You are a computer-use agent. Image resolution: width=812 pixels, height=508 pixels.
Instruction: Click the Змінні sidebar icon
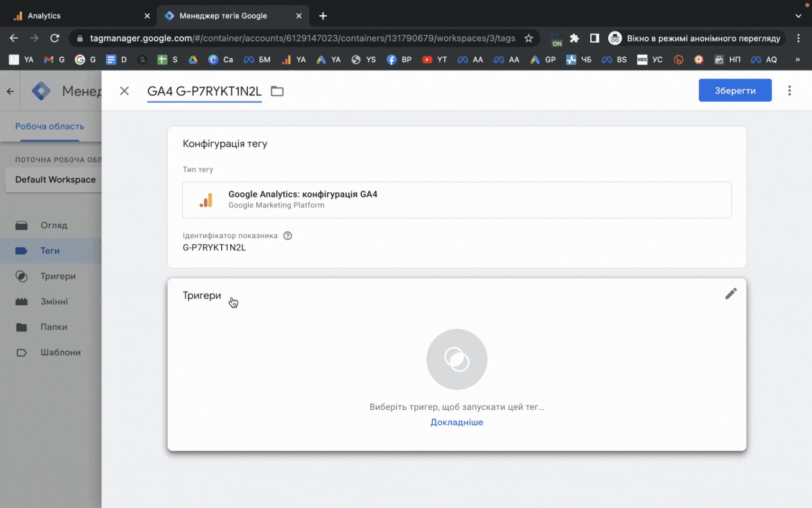point(22,302)
